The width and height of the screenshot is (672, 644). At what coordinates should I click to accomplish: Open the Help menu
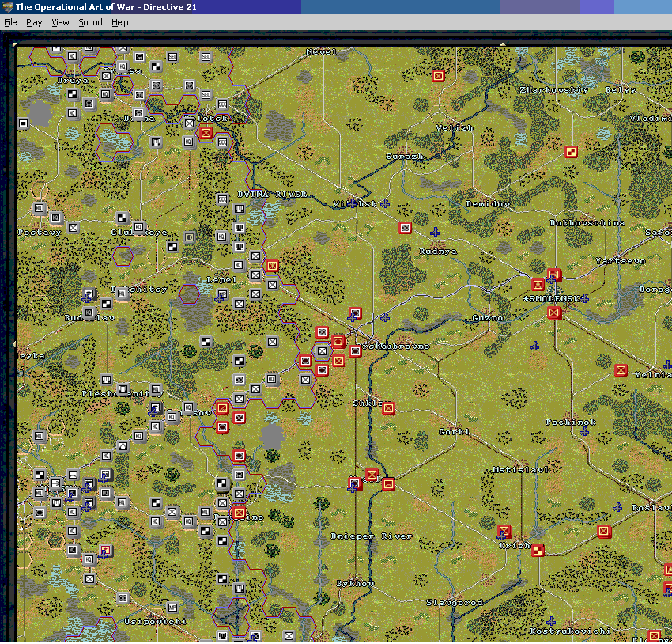coord(119,22)
